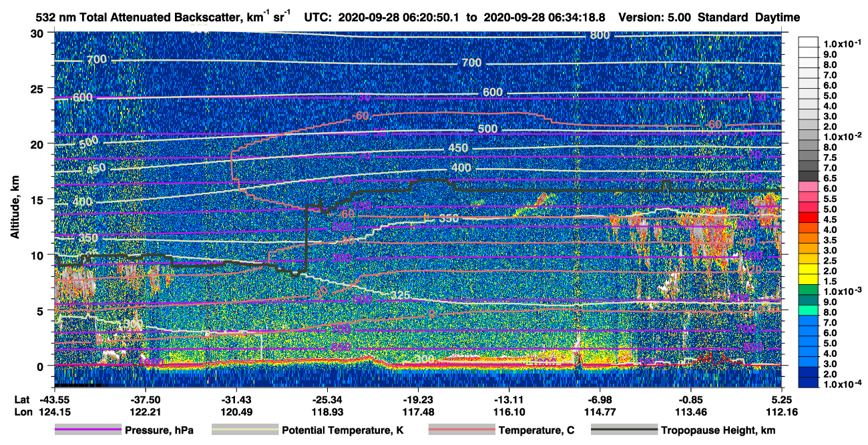Click the 'Lon' row label

coord(22,412)
